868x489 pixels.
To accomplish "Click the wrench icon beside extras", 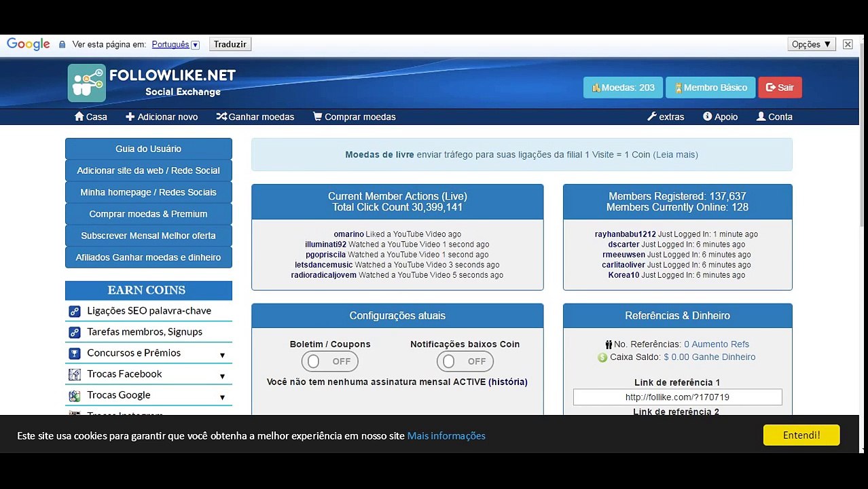I will pyautogui.click(x=652, y=117).
